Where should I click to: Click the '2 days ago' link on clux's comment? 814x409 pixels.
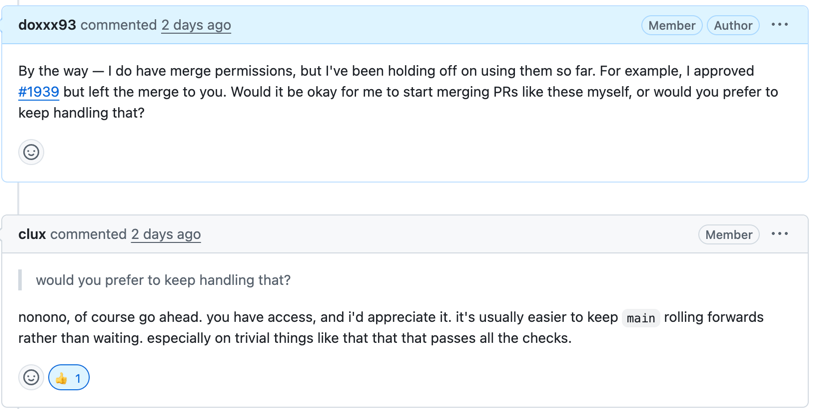point(166,234)
